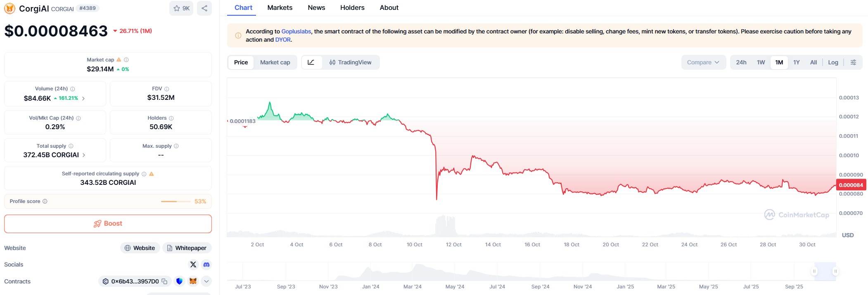Switch to line chart icon

click(x=311, y=62)
